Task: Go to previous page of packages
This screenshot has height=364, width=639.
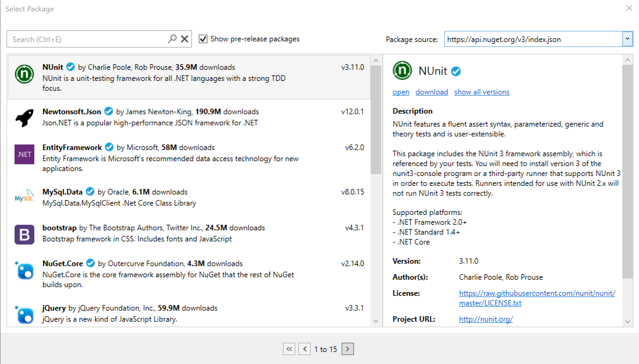Action: [305, 349]
